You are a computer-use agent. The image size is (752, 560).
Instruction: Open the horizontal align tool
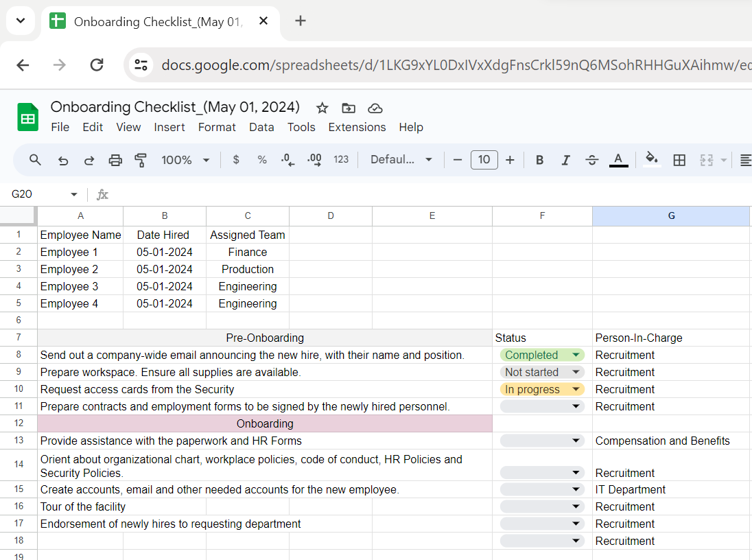(745, 160)
